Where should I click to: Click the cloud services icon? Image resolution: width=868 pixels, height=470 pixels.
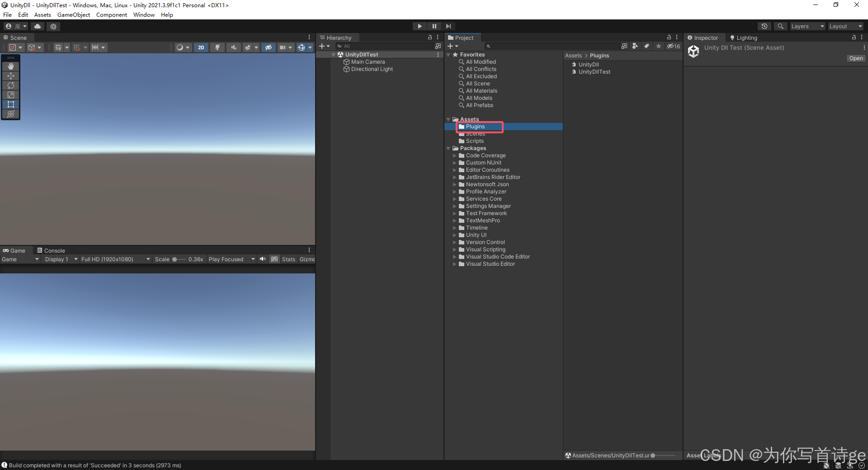[38, 26]
